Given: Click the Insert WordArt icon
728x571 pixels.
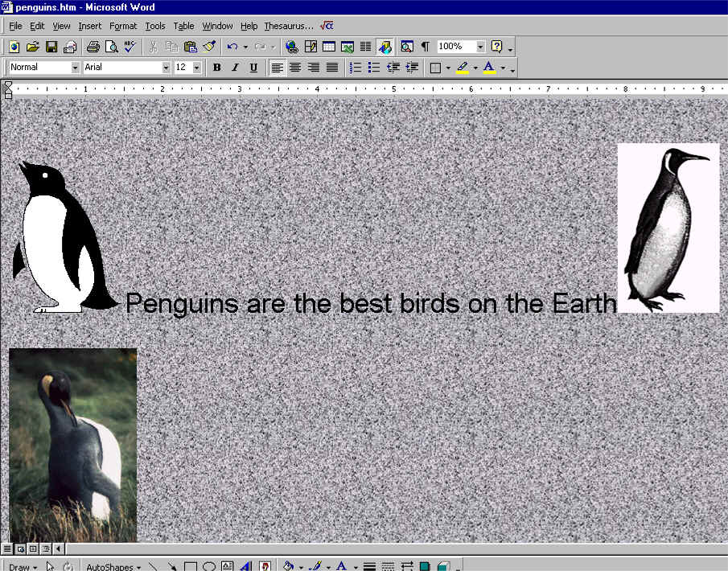Looking at the screenshot, I should click(x=246, y=566).
